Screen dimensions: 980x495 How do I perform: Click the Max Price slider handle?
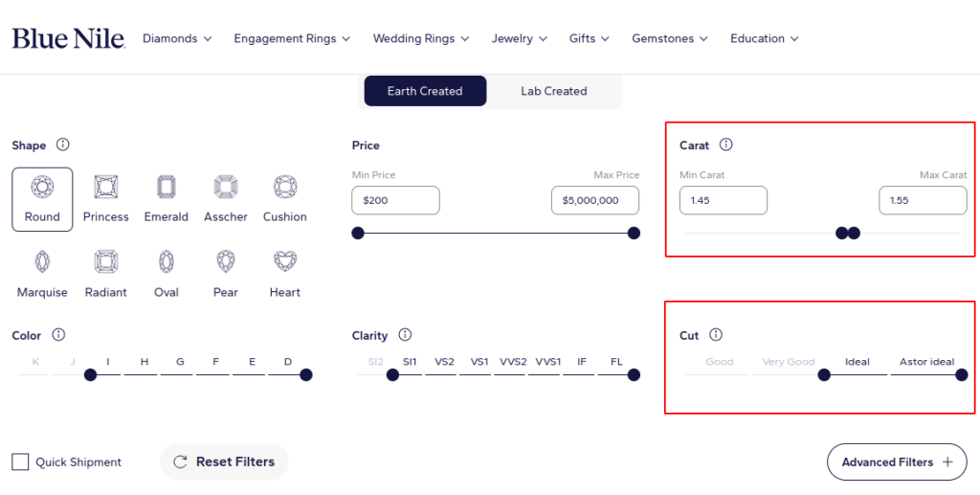pos(634,233)
